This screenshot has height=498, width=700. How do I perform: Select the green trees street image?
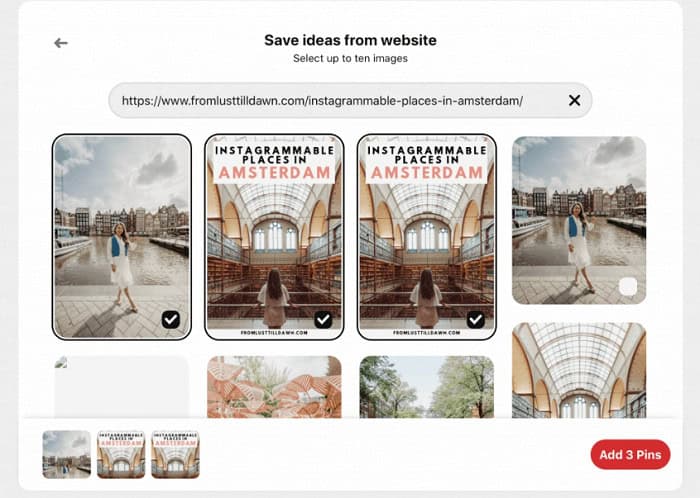click(427, 387)
